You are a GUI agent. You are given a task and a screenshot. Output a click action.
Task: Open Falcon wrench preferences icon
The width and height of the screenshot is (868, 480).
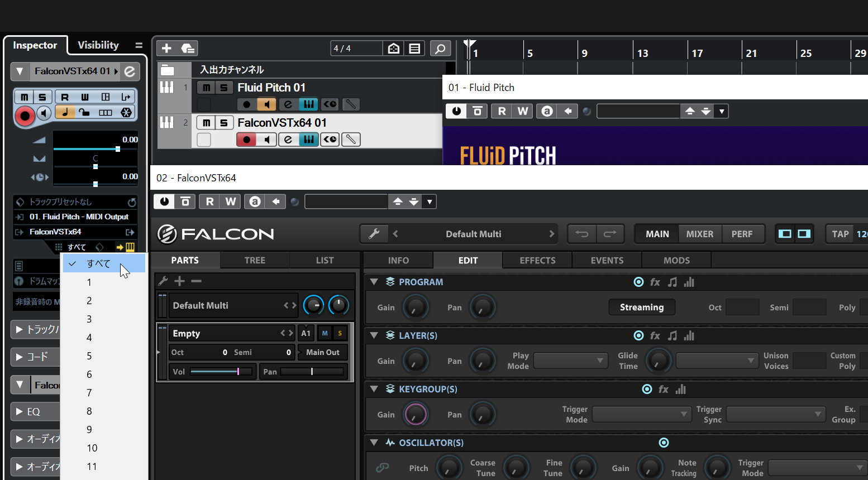coord(374,234)
